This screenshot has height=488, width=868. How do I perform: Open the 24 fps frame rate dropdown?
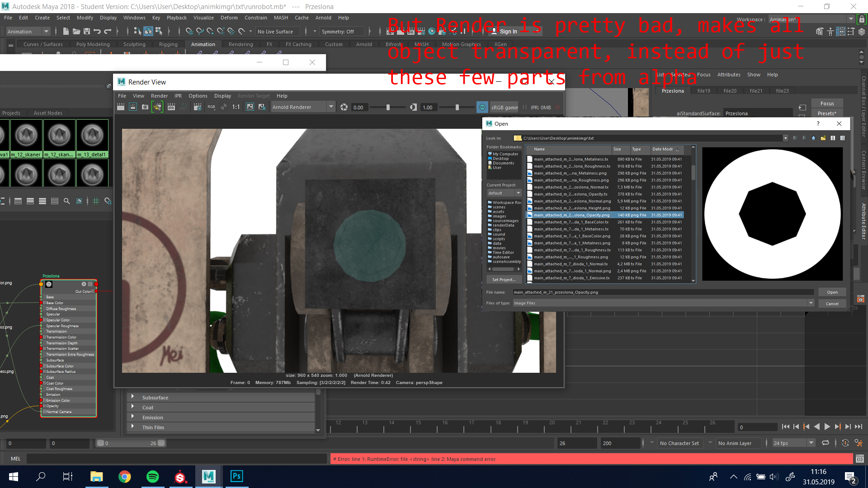point(793,443)
